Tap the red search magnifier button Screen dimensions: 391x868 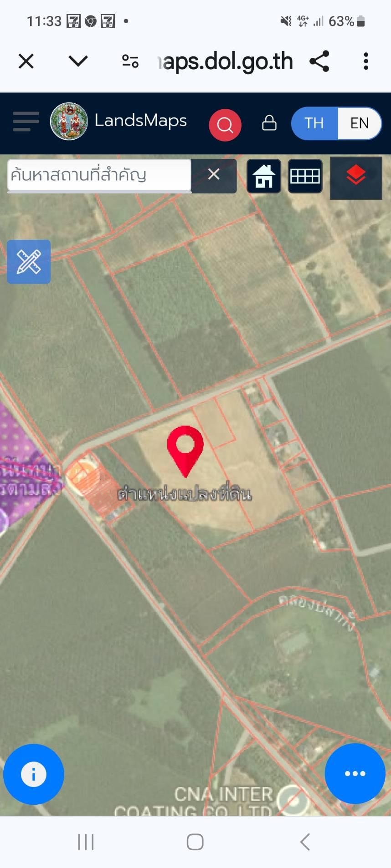point(225,125)
